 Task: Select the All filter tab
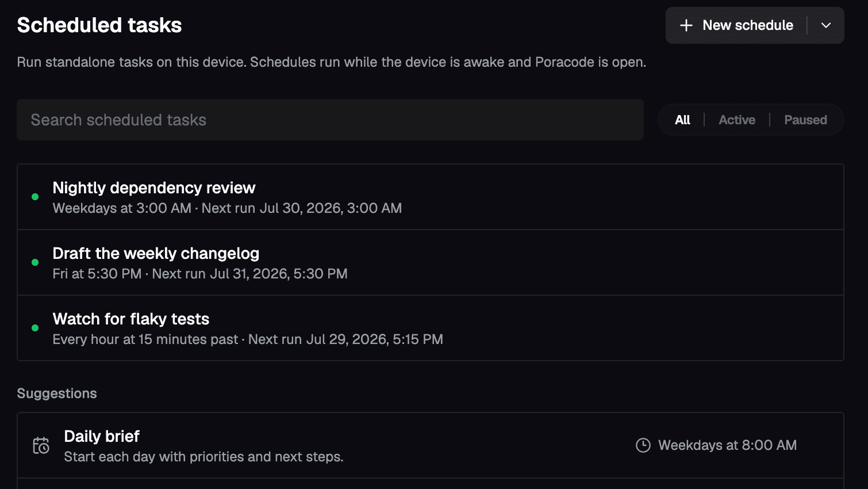pyautogui.click(x=682, y=120)
